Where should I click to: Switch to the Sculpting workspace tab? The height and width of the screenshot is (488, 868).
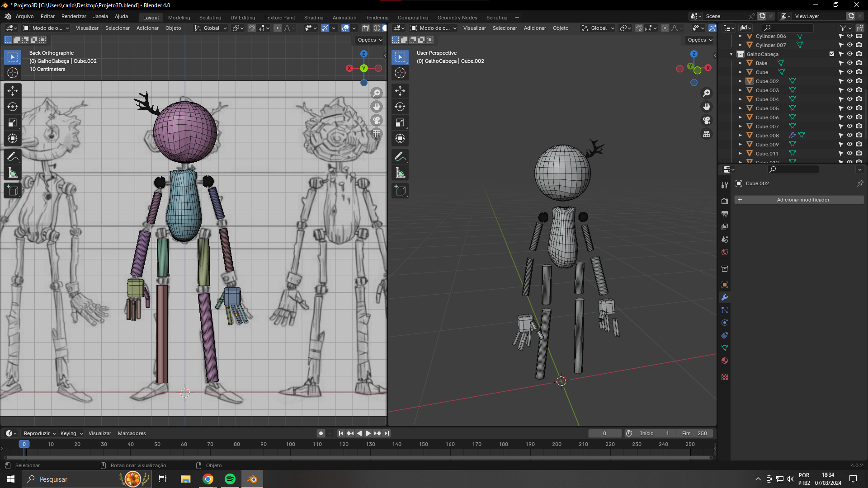(x=210, y=18)
